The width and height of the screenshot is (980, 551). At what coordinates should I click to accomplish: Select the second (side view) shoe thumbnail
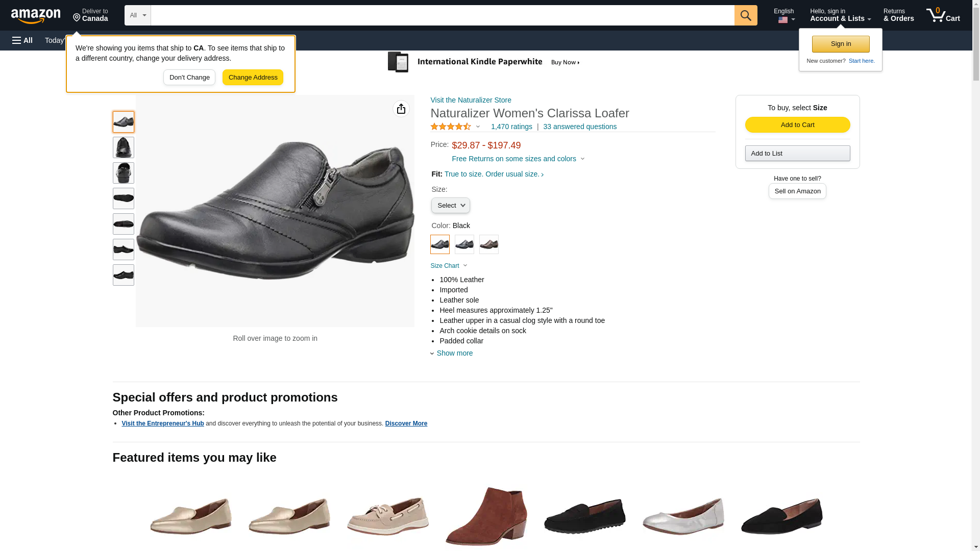pyautogui.click(x=123, y=147)
